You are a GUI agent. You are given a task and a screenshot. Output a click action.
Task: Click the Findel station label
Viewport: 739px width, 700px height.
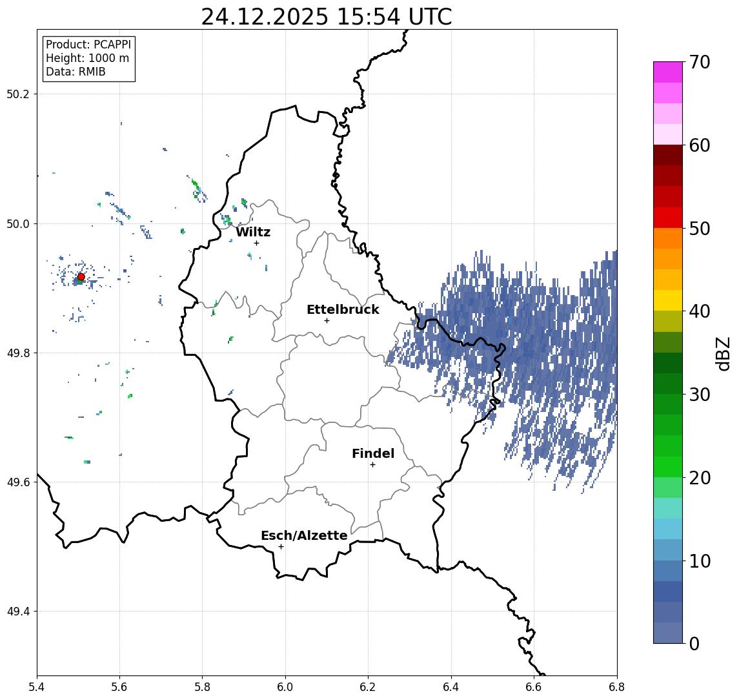click(x=373, y=453)
